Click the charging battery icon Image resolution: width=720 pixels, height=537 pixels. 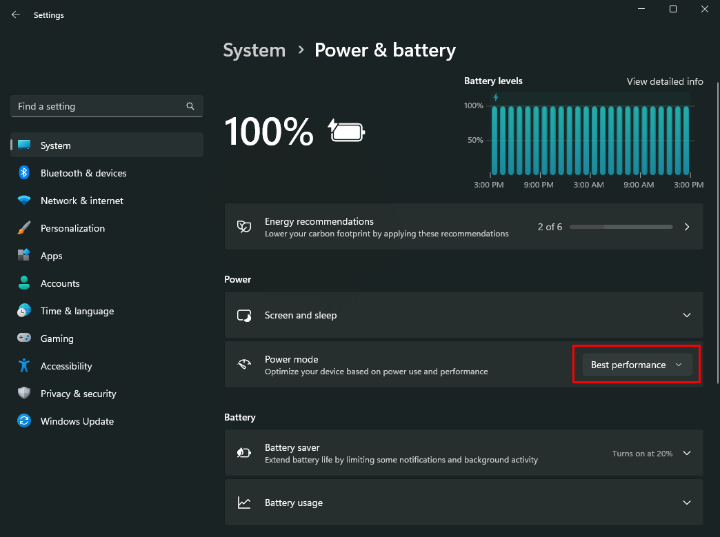(x=346, y=131)
